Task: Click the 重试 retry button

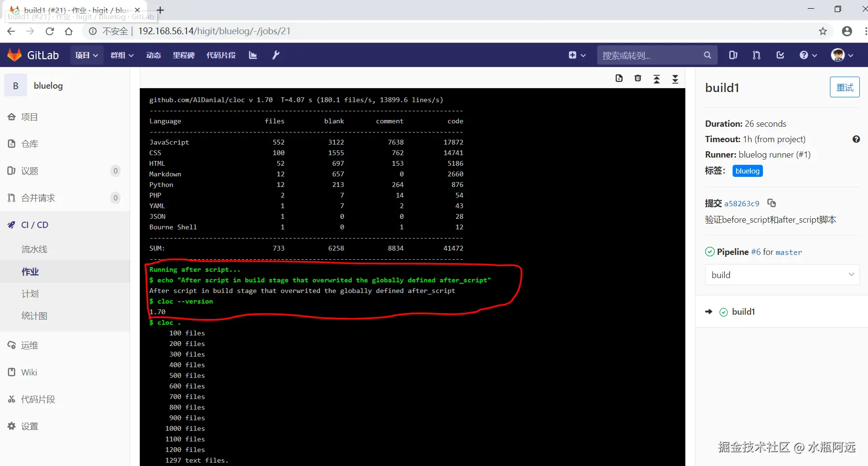Action: 844,87
